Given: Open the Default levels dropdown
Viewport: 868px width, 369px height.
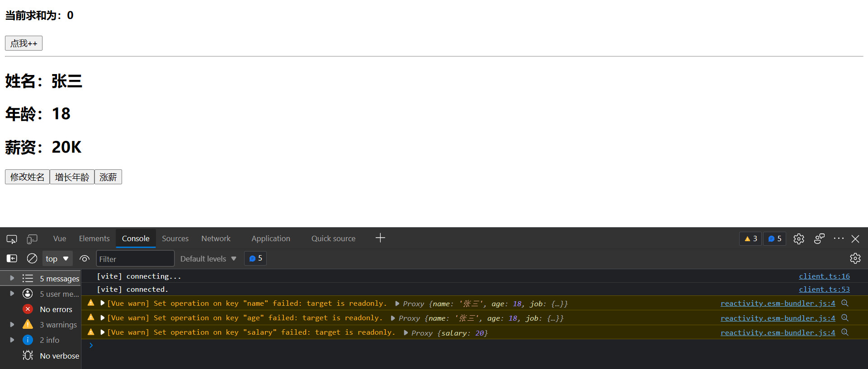Looking at the screenshot, I should coord(208,259).
